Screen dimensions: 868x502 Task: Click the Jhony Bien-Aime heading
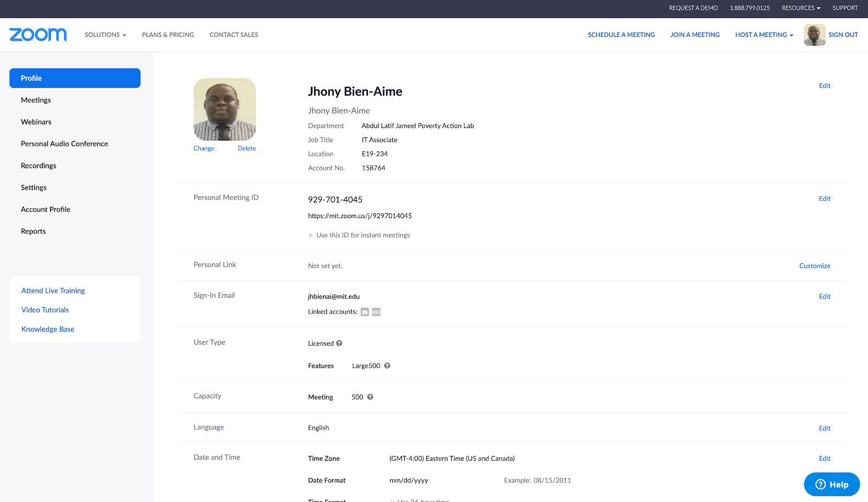[355, 92]
